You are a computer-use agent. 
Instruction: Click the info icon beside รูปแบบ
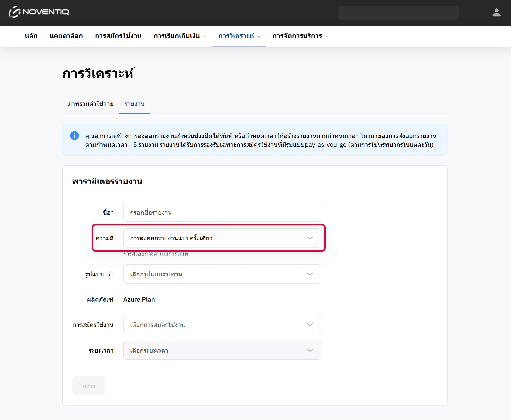pyautogui.click(x=110, y=274)
